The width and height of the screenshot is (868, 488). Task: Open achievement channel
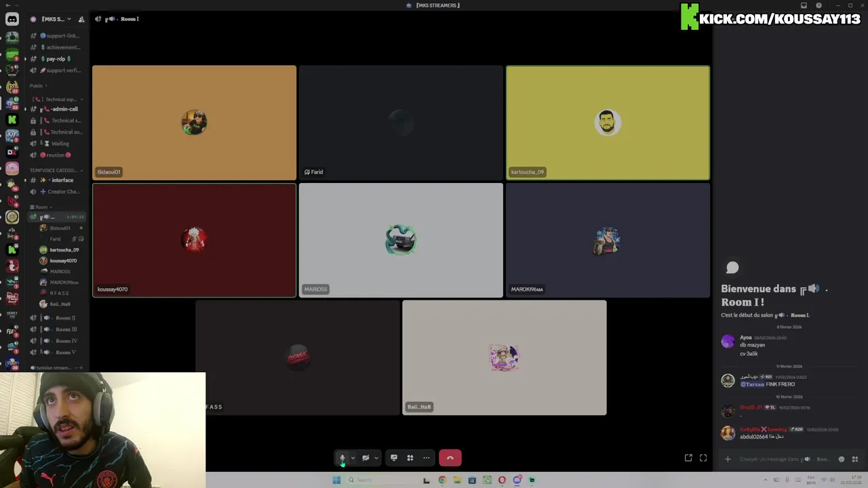click(x=56, y=47)
